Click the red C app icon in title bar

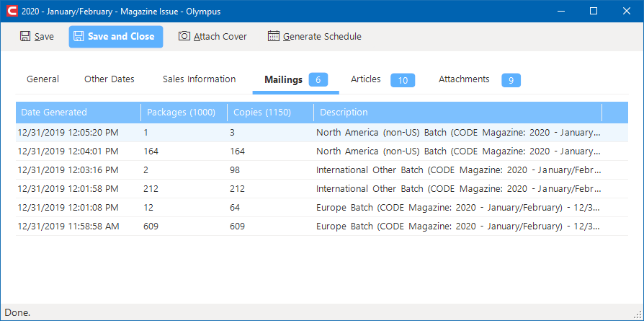coord(12,11)
